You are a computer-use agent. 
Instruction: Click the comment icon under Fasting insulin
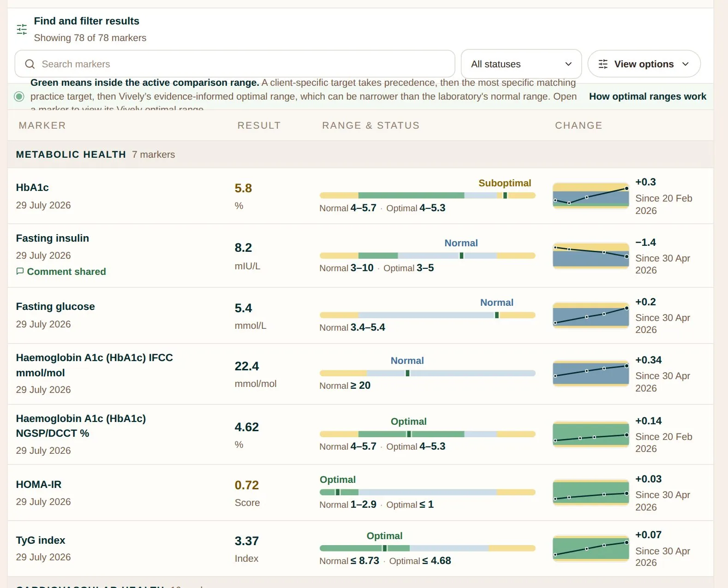(20, 271)
